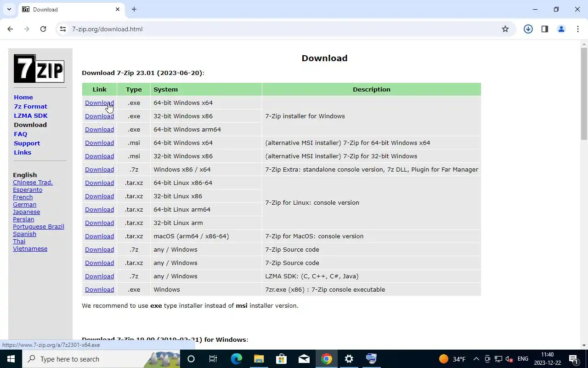Open Microsoft Store from taskbar

tap(281, 359)
